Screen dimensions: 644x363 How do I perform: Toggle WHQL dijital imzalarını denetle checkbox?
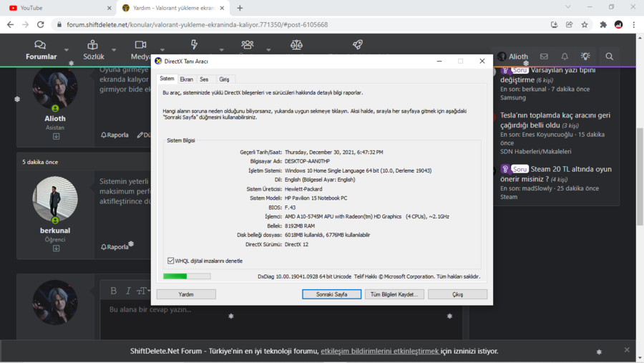click(x=170, y=261)
